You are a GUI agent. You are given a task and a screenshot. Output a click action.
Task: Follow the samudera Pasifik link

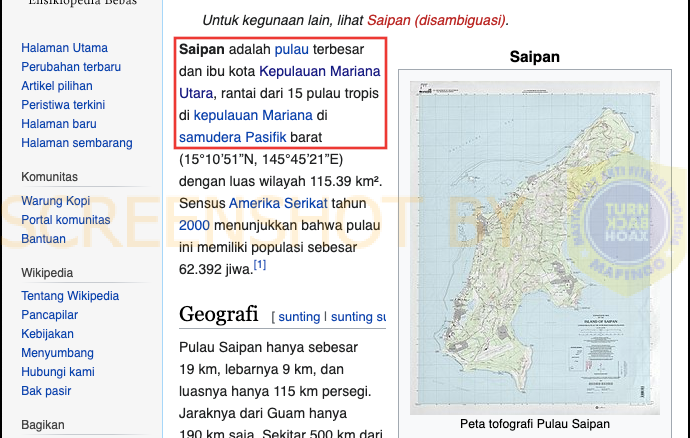[232, 137]
